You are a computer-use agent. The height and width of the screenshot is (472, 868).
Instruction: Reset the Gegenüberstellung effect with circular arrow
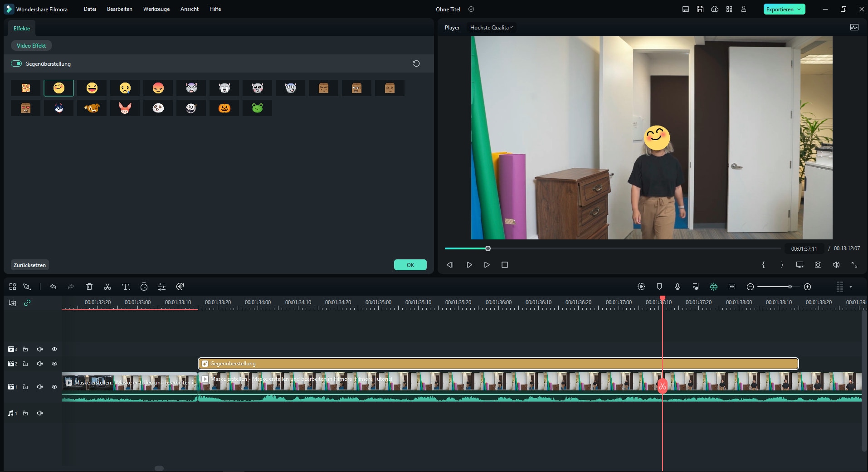point(416,63)
